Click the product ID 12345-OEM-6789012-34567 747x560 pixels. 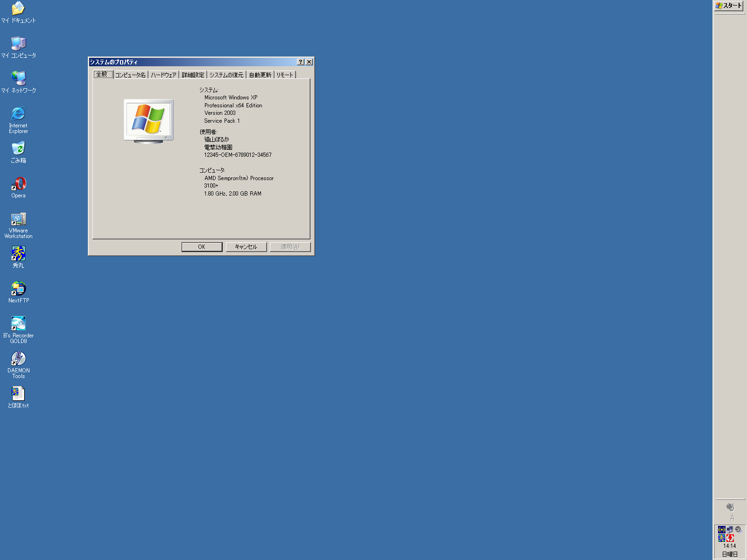[x=238, y=155]
